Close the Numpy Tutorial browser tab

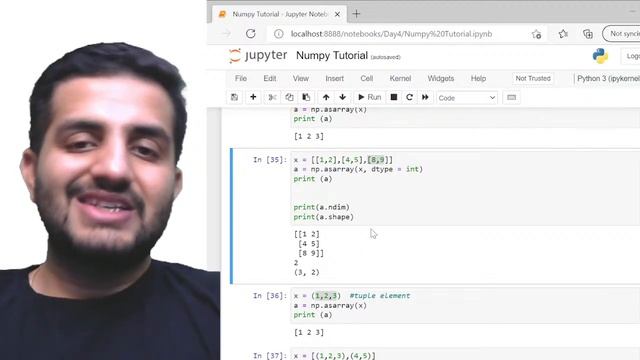point(337,14)
